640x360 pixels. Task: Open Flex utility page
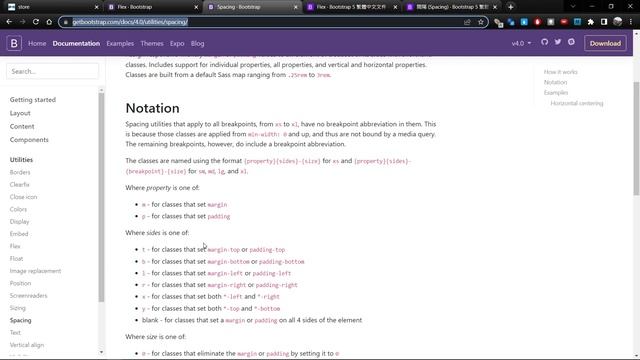coord(15,246)
